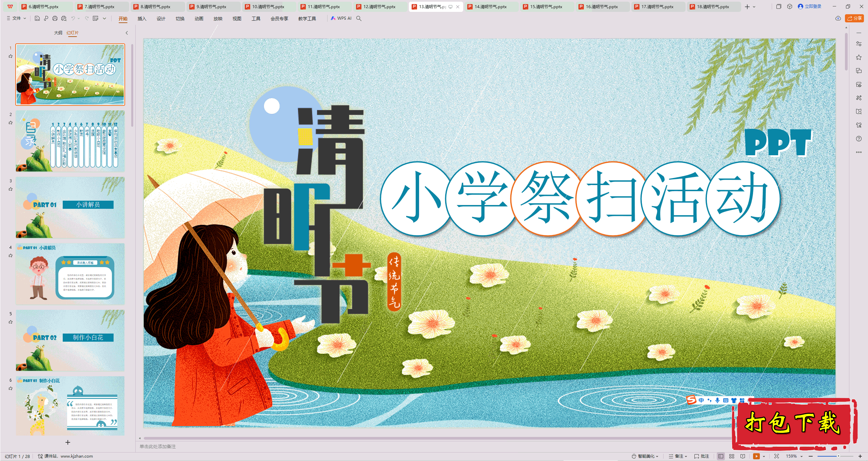The width and height of the screenshot is (868, 461).
Task: Switch to reading view icon
Action: 743,456
